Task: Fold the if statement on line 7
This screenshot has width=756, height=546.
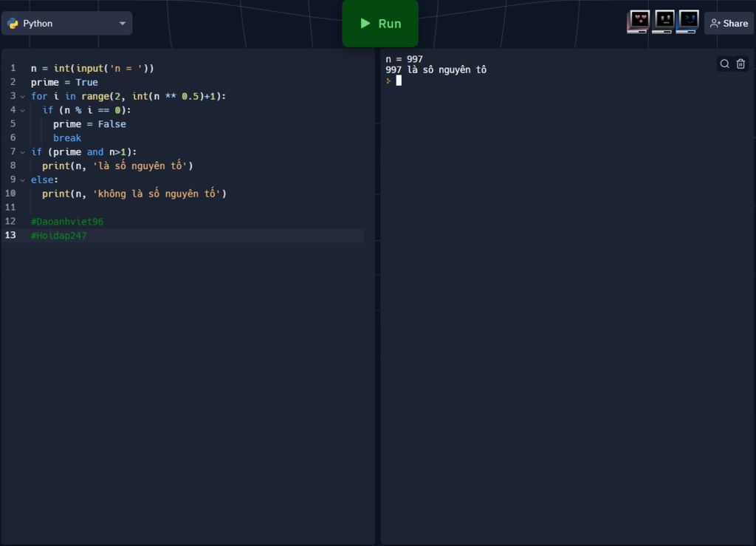Action: pos(23,153)
